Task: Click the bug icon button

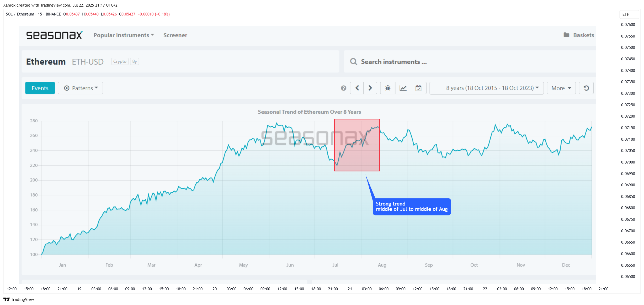Action: 388,88
